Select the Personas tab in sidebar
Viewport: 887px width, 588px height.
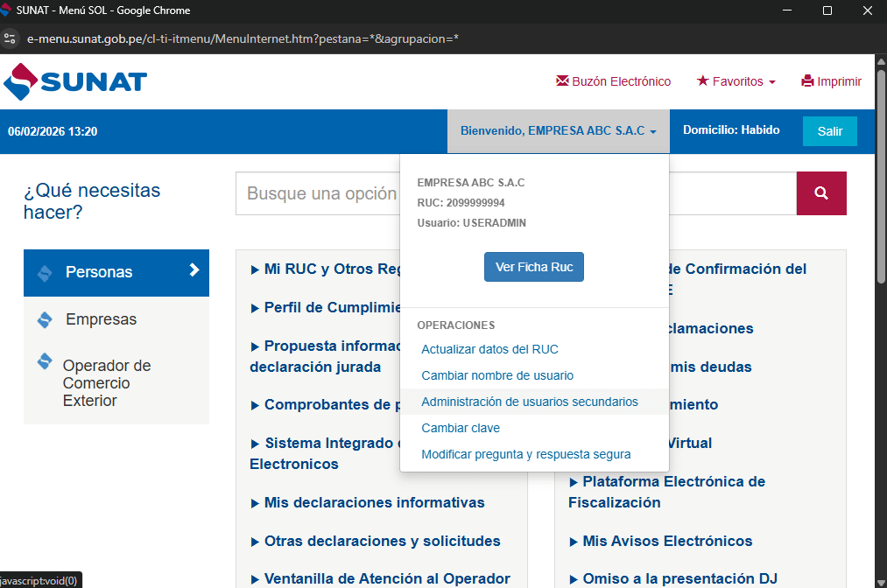pyautogui.click(x=116, y=273)
